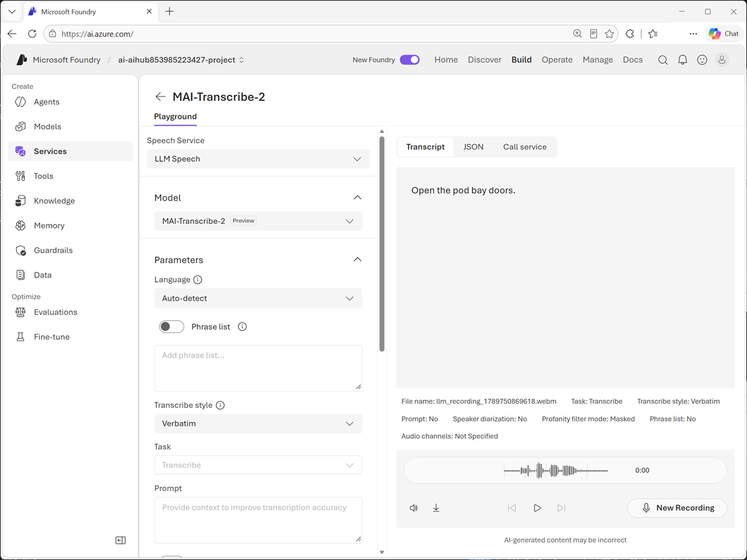
Task: Select the Services sidebar item
Action: (70, 151)
